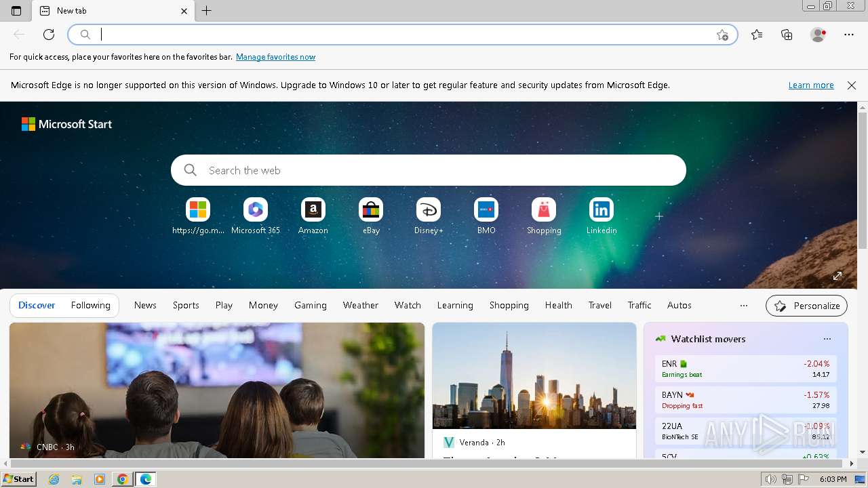Open the ENR stock row
868x488 pixels.
click(746, 369)
